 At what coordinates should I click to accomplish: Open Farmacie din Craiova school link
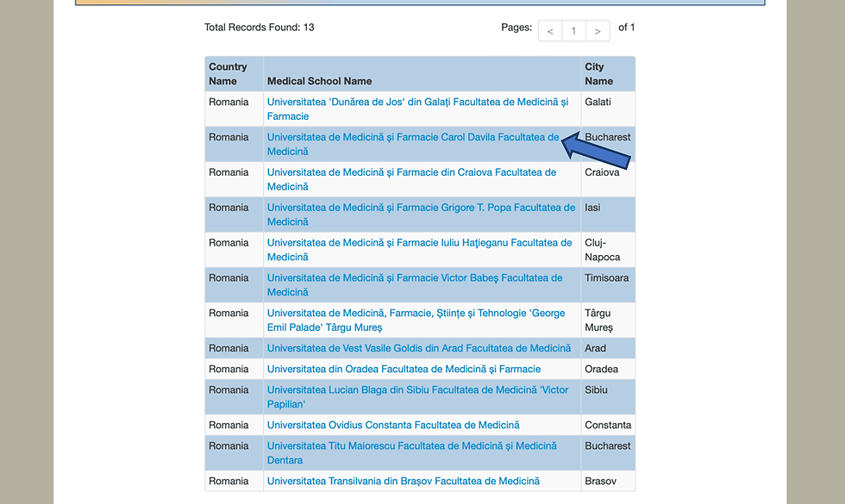point(412,179)
